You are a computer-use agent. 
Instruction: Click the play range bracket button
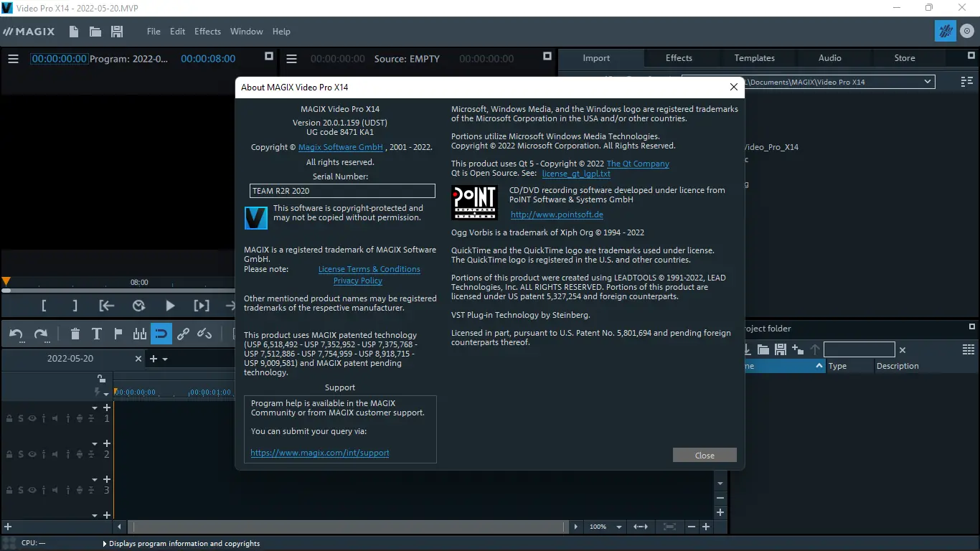click(202, 306)
